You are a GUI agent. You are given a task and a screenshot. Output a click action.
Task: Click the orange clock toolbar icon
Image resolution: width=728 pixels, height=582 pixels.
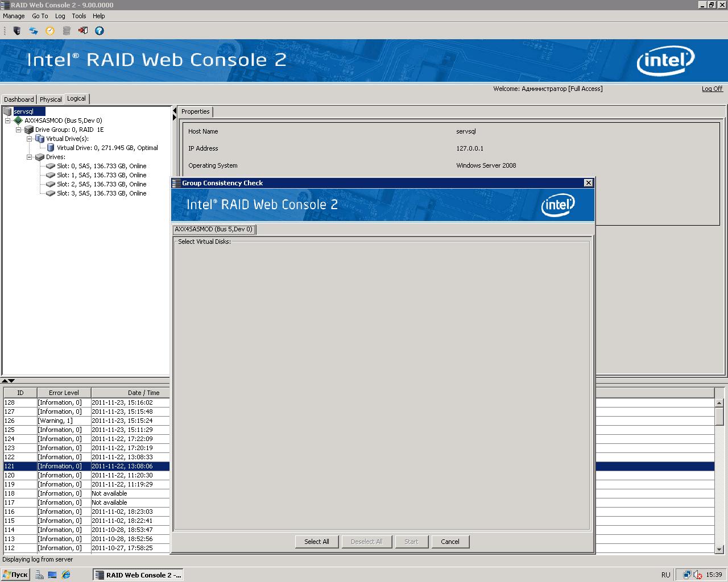point(50,31)
